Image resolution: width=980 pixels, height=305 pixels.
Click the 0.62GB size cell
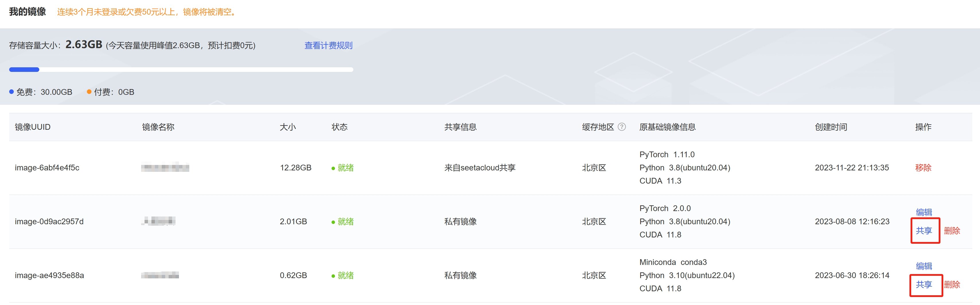[293, 276]
